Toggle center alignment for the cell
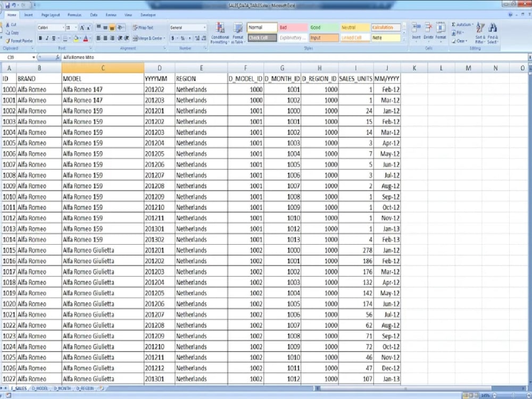 [x=105, y=38]
